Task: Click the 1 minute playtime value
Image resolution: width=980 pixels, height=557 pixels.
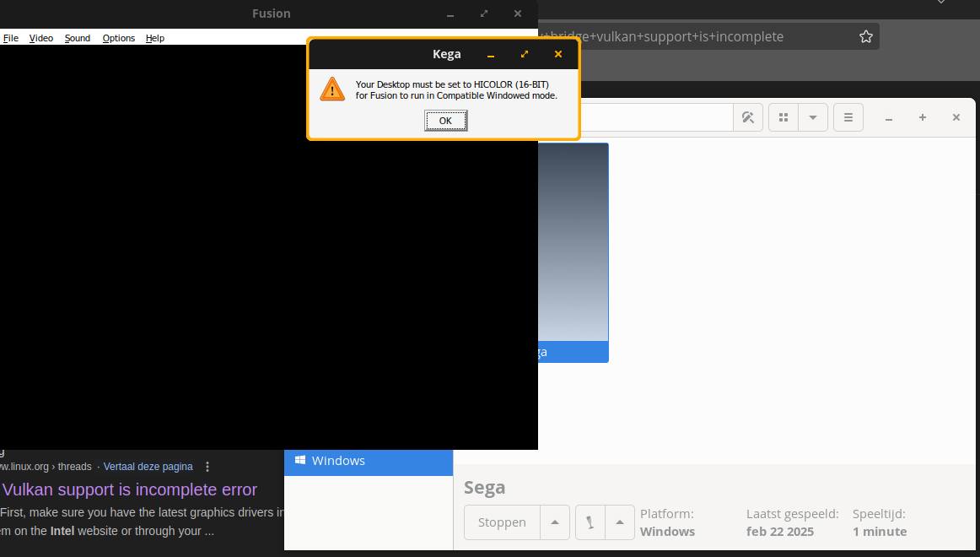Action: [880, 532]
